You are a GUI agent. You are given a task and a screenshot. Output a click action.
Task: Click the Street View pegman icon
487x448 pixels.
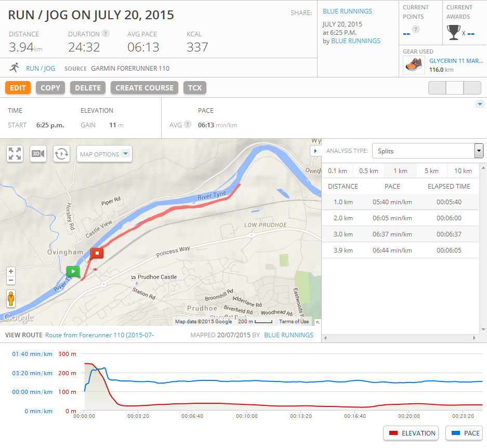tap(11, 299)
